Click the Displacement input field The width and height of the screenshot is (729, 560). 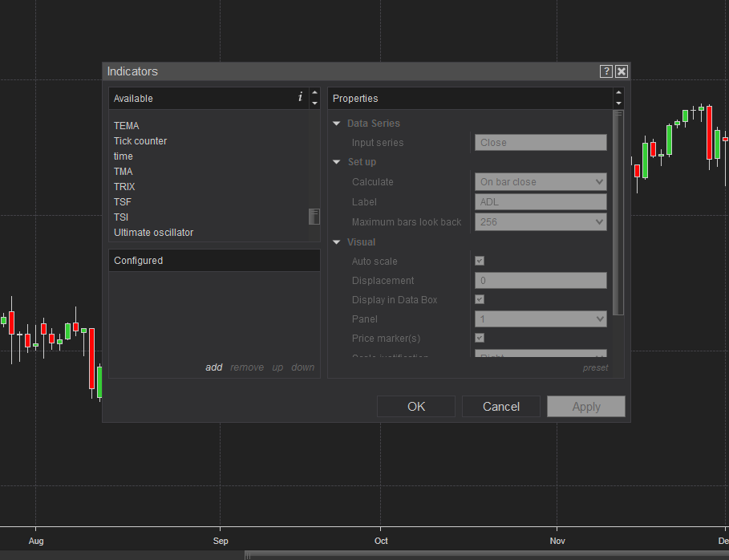[541, 281]
